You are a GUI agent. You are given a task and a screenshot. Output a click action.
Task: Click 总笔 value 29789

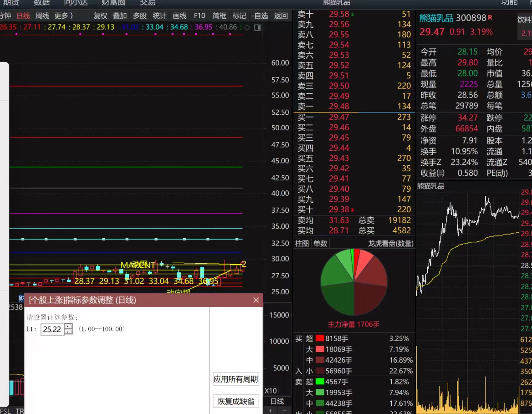pos(466,106)
